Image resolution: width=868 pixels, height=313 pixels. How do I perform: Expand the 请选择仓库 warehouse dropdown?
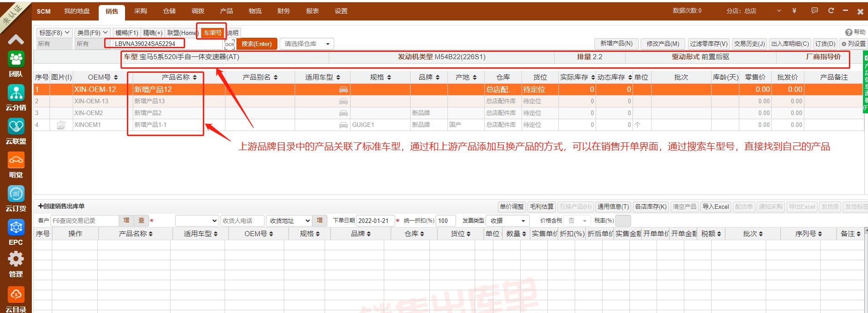coord(306,44)
